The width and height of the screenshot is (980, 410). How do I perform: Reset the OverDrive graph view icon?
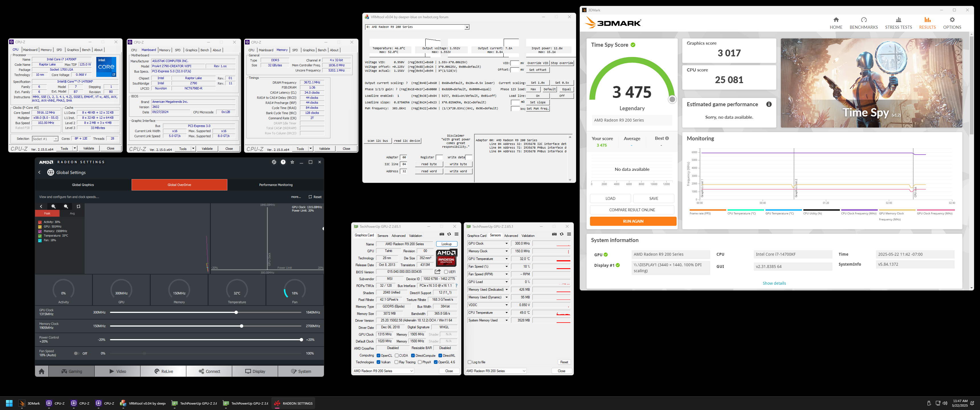click(78, 206)
